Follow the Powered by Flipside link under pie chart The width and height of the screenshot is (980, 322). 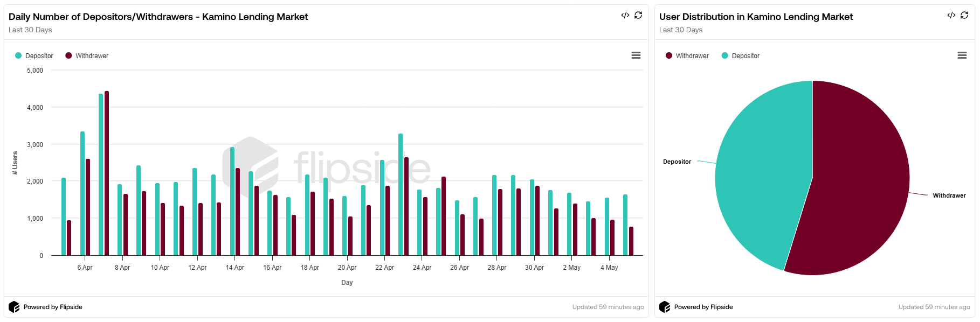coord(703,307)
